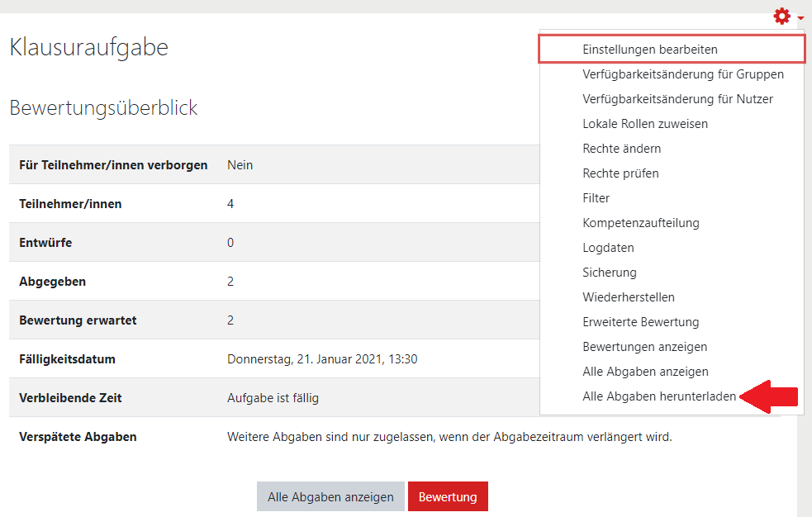The height and width of the screenshot is (517, 812).
Task: Open the red gear settings icon
Action: pos(781,16)
